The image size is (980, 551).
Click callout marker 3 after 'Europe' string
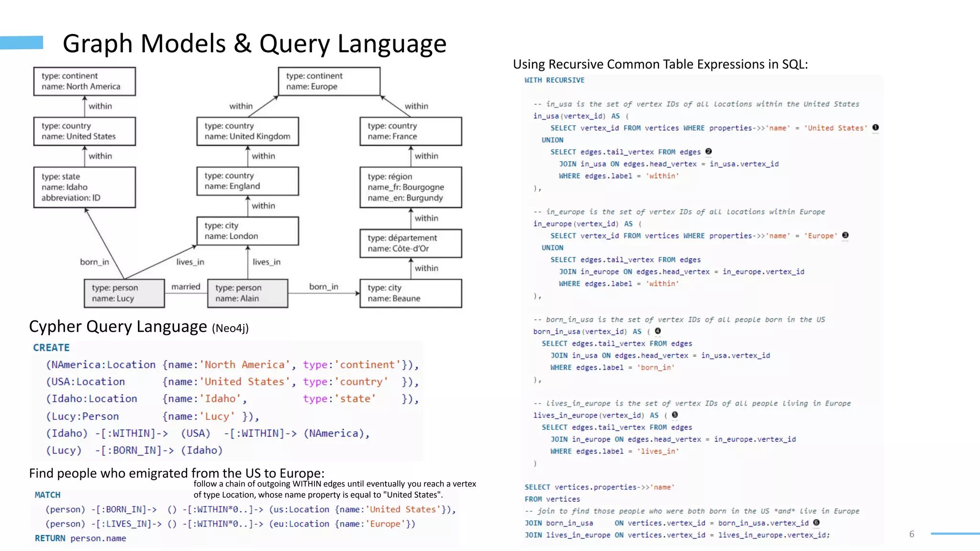[845, 235]
